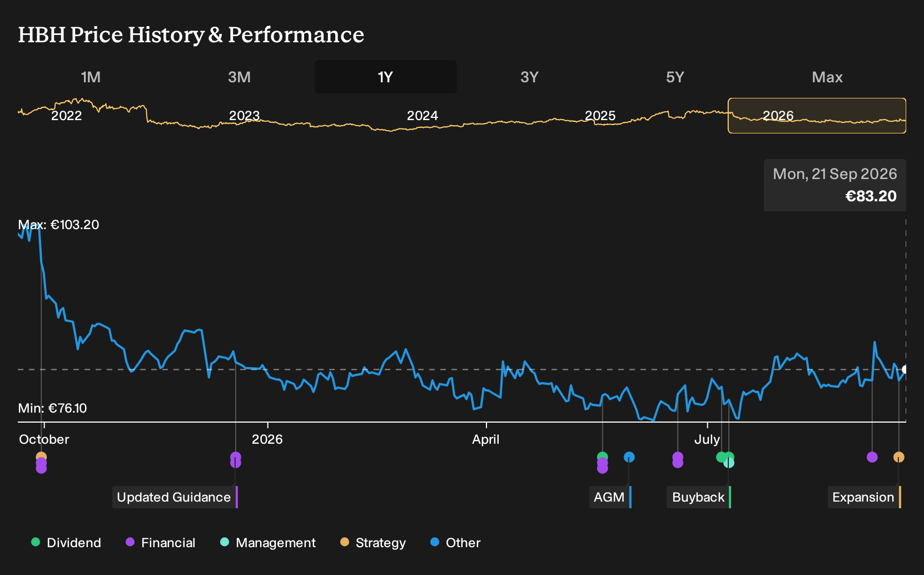Click the green Dividend legend dot

click(36, 542)
